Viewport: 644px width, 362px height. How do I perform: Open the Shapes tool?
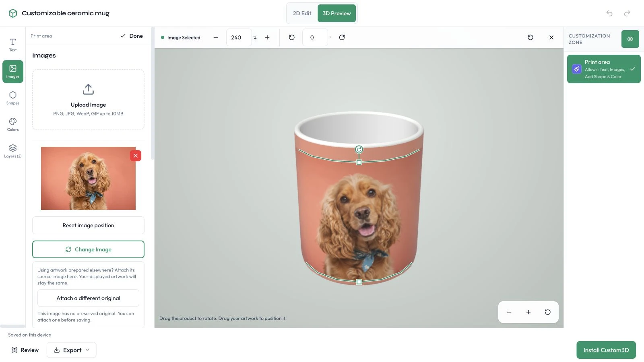[13, 98]
